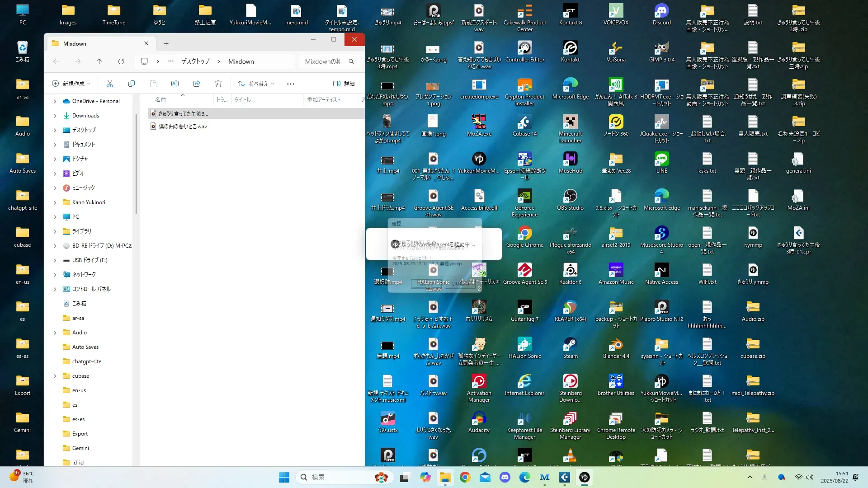Viewport: 868px width, 488px height.
Task: Expand the OneDrive - Personal tree node
Action: [x=55, y=101]
